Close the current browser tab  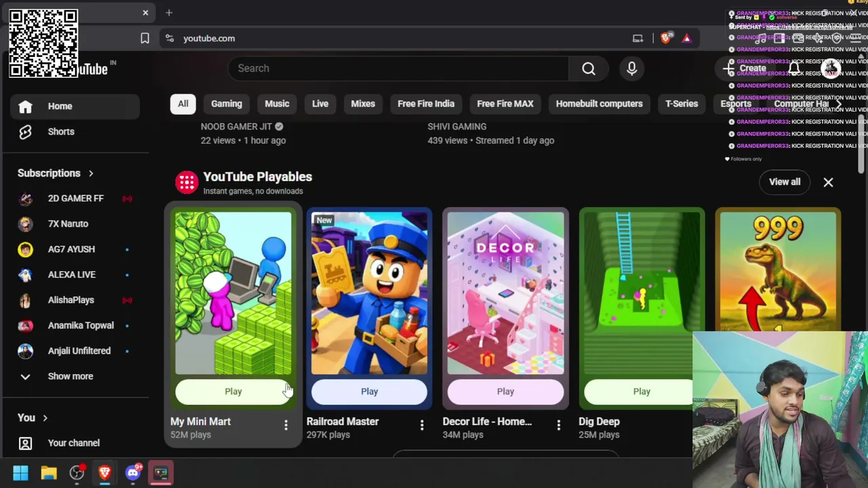145,13
